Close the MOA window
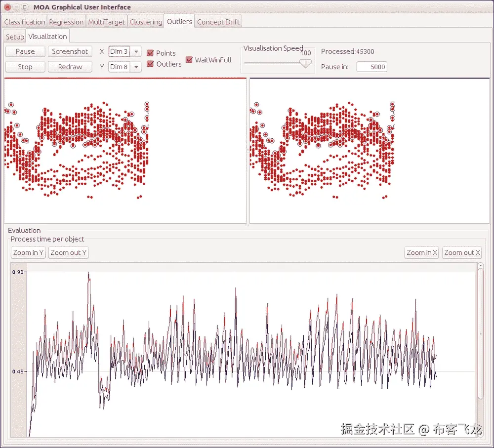This screenshot has width=494, height=448. click(x=7, y=7)
